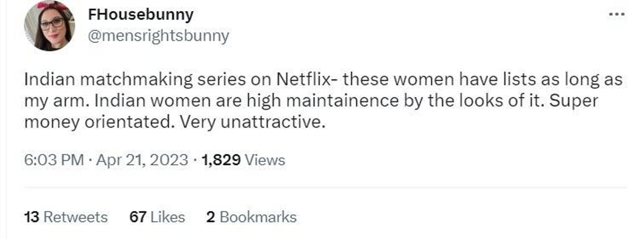Open the 2 Bookmarks count

(x=251, y=217)
